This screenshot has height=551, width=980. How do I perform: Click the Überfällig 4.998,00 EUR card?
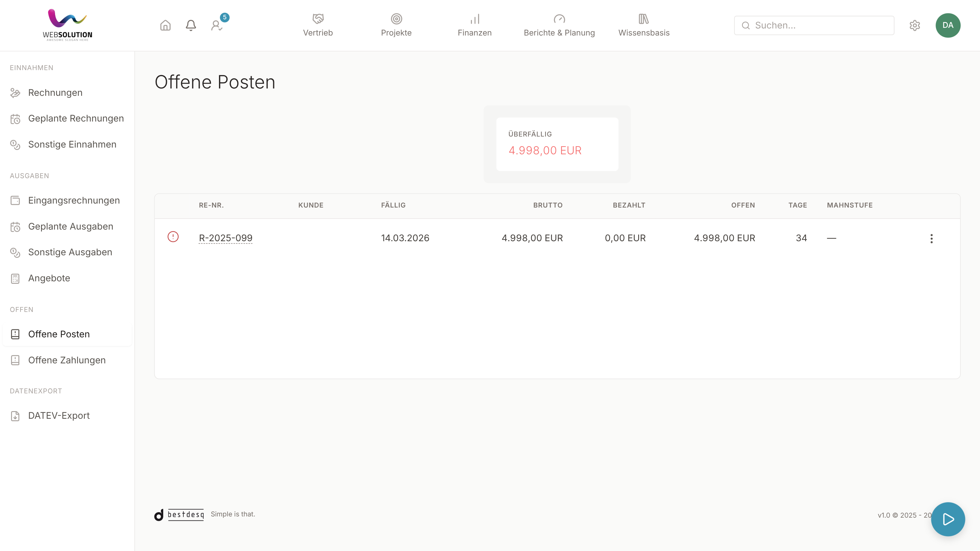click(557, 144)
